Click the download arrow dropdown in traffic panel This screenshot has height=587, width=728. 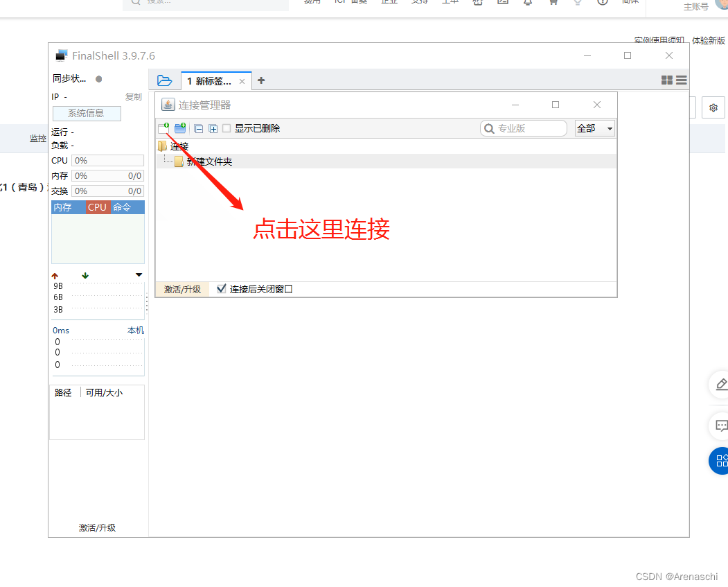(x=139, y=274)
